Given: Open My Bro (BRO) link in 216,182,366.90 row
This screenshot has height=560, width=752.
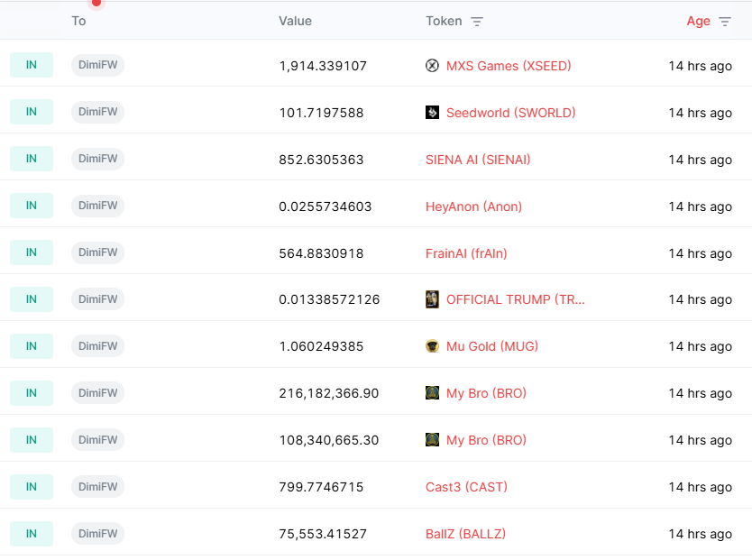Looking at the screenshot, I should pos(486,393).
